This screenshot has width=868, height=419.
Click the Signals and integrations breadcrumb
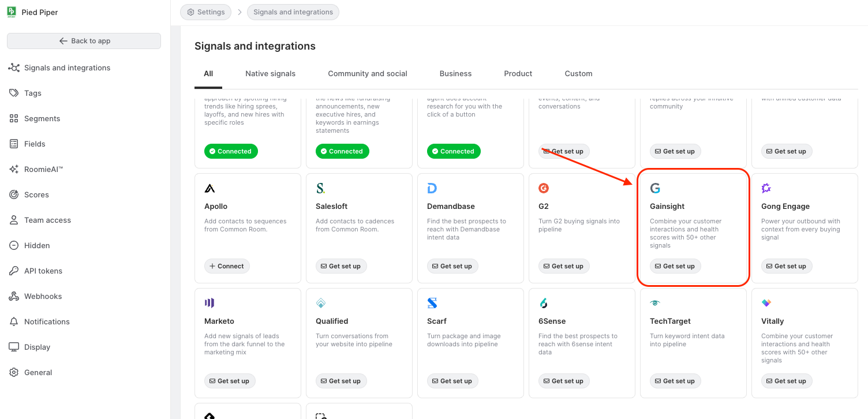coord(293,12)
